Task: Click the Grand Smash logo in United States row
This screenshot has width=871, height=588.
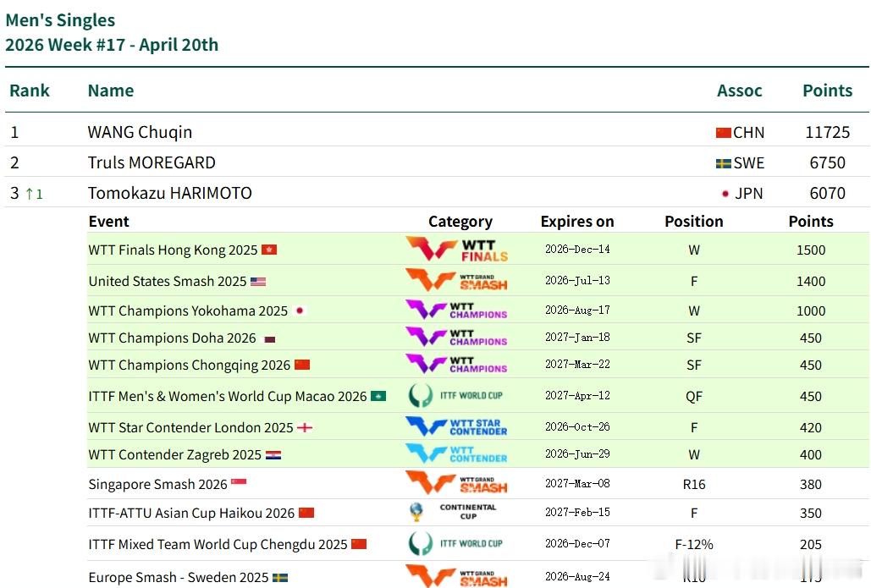Action: tap(456, 280)
